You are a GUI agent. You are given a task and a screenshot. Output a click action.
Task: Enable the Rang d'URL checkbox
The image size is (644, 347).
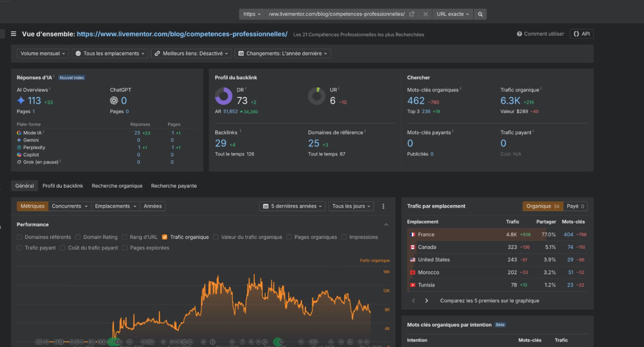tap(125, 237)
